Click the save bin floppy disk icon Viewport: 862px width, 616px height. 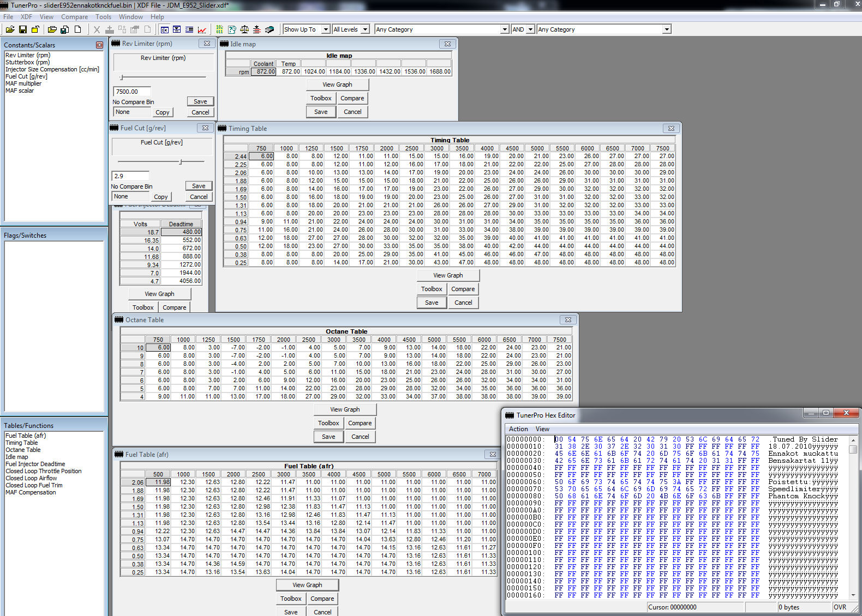(23, 29)
